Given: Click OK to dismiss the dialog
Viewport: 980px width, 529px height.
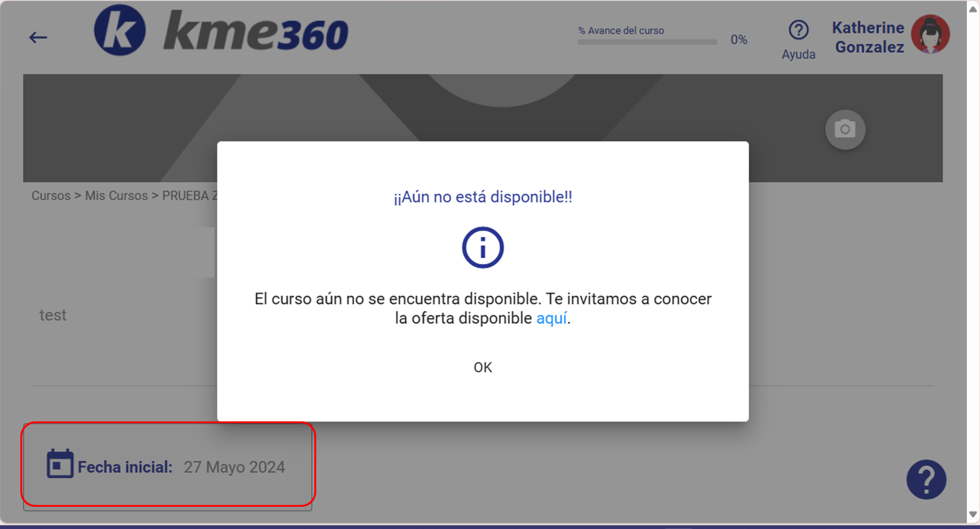Looking at the screenshot, I should 483,368.
